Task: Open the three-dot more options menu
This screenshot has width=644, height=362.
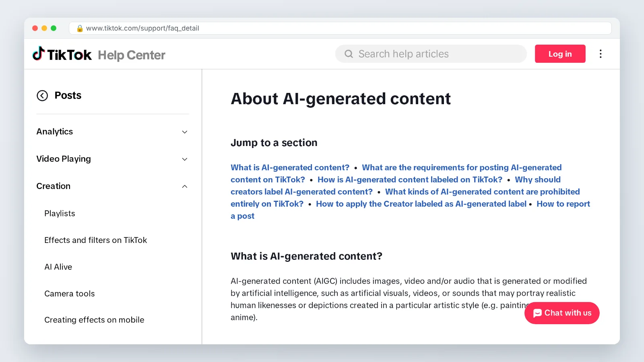Action: [x=601, y=54]
